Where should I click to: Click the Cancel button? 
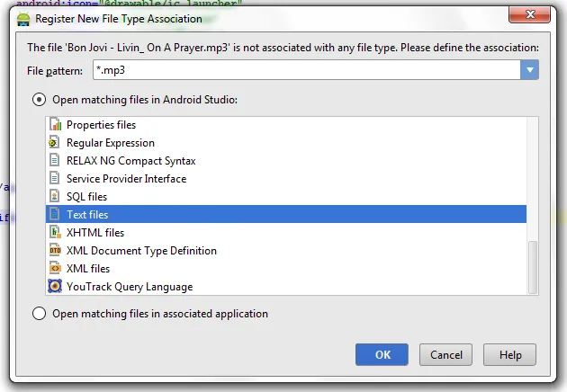pyautogui.click(x=446, y=354)
